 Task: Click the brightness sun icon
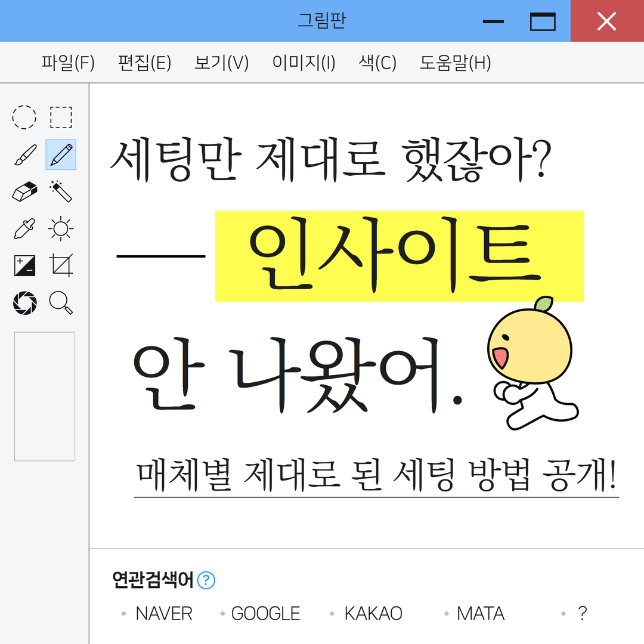pyautogui.click(x=61, y=228)
